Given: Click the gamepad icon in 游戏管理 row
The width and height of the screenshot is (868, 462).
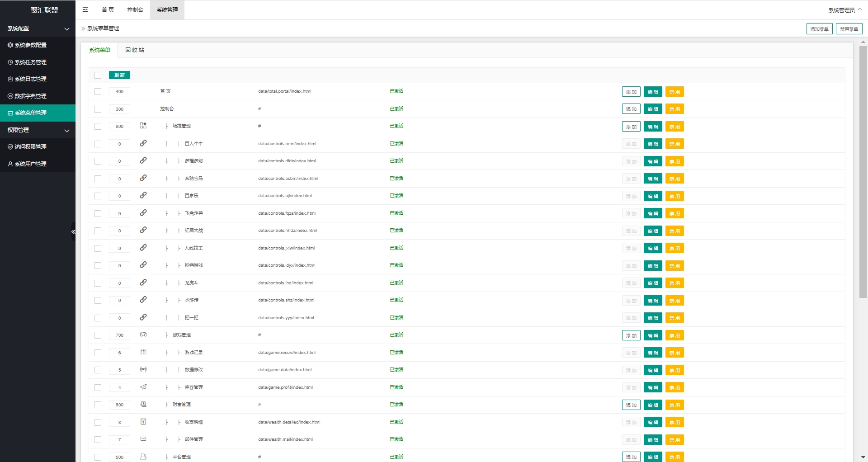Looking at the screenshot, I should (x=143, y=335).
